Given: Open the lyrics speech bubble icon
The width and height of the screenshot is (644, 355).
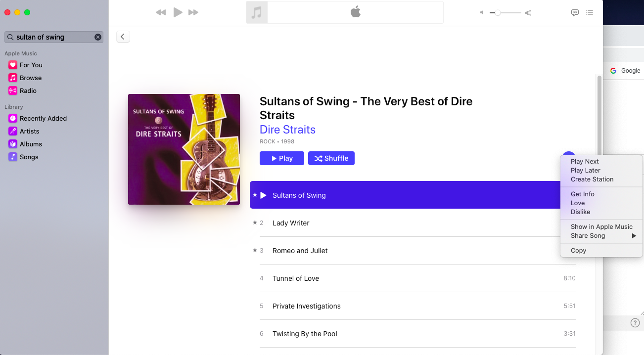Looking at the screenshot, I should tap(575, 13).
